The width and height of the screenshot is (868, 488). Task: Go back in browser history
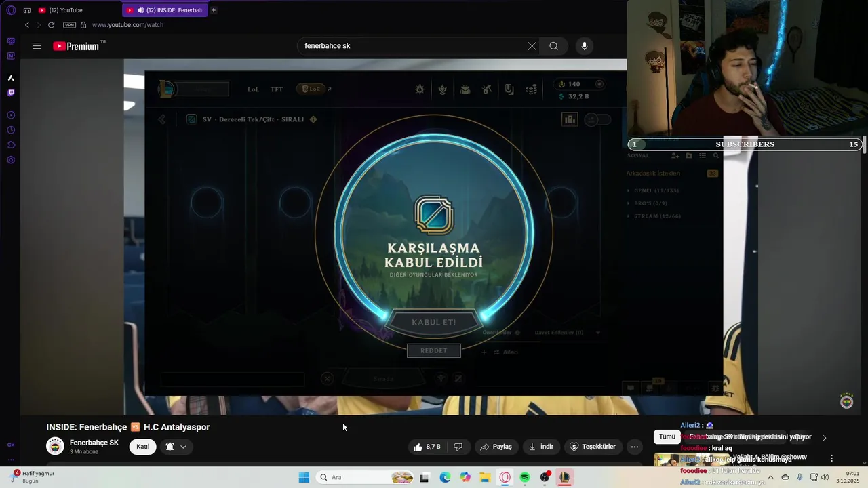[x=27, y=25]
